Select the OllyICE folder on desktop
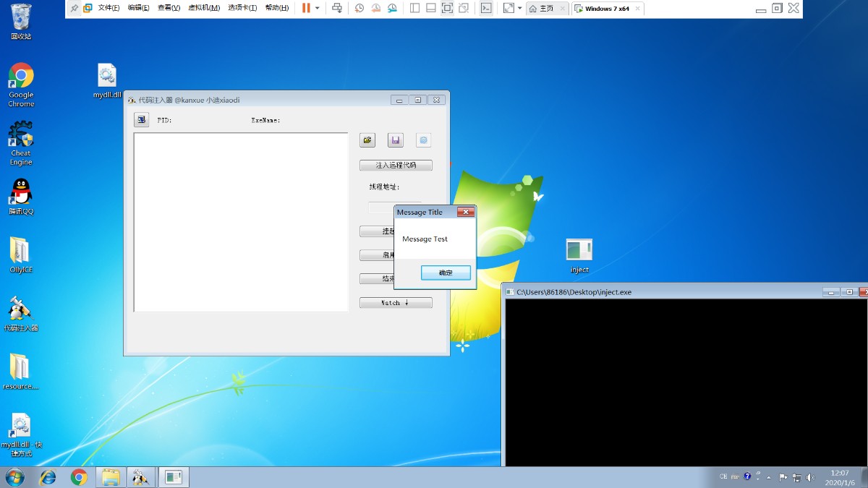This screenshot has width=868, height=488. pos(21,254)
